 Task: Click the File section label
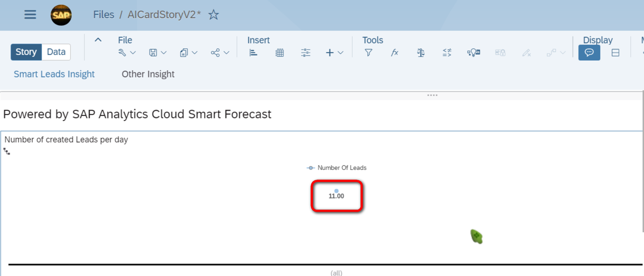[125, 40]
